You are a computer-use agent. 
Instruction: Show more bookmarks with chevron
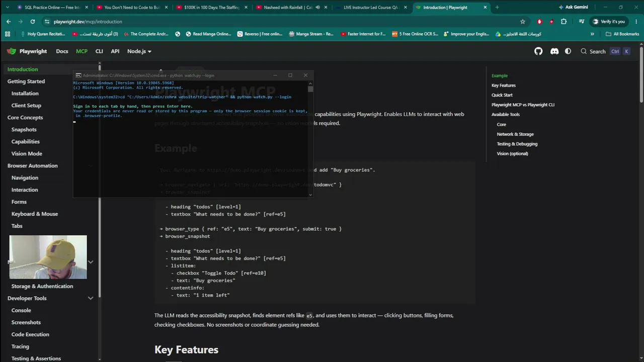pyautogui.click(x=592, y=34)
